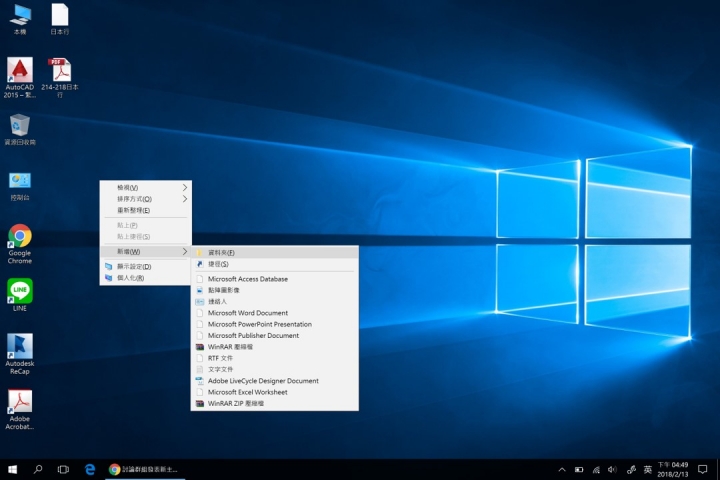Image resolution: width=720 pixels, height=480 pixels.
Task: Click the 新增(W) New menu entry
Action: tap(146, 251)
